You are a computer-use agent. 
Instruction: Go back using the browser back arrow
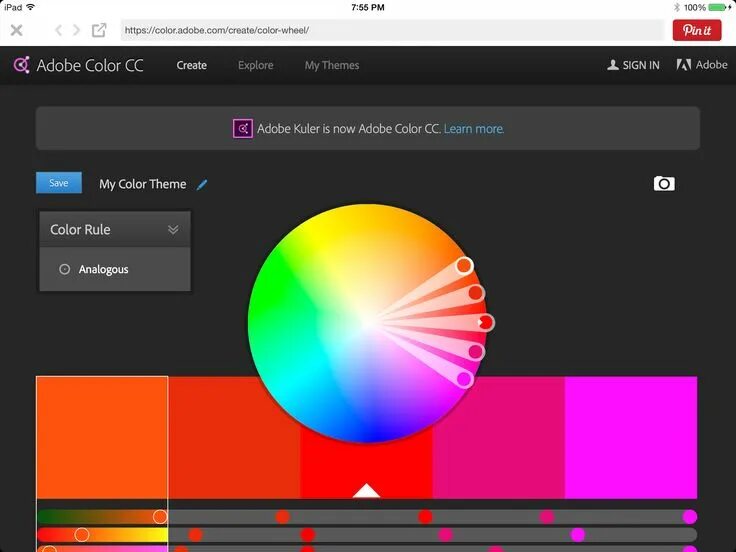coord(58,30)
